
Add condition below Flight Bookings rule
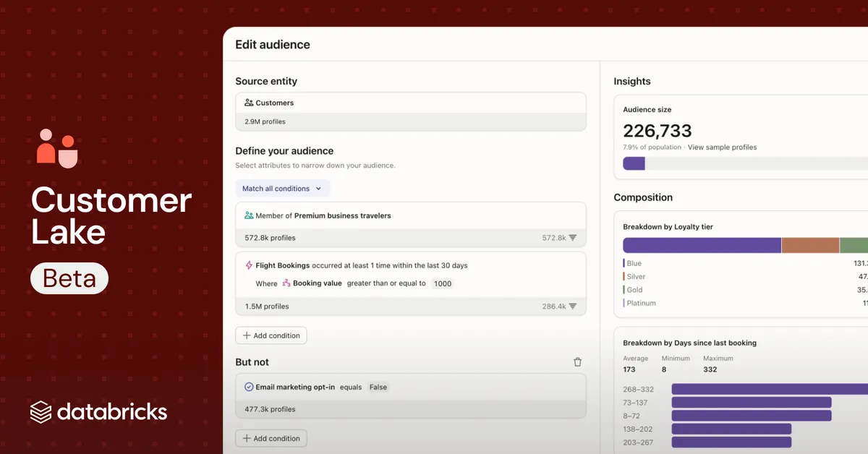271,335
